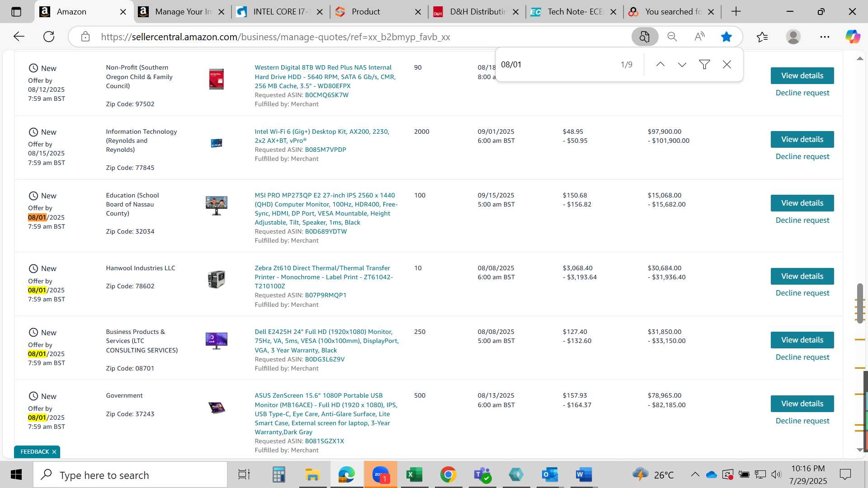The width and height of the screenshot is (868, 488).
Task: Click the page vertical scrollbar thumb
Action: pos(860,303)
